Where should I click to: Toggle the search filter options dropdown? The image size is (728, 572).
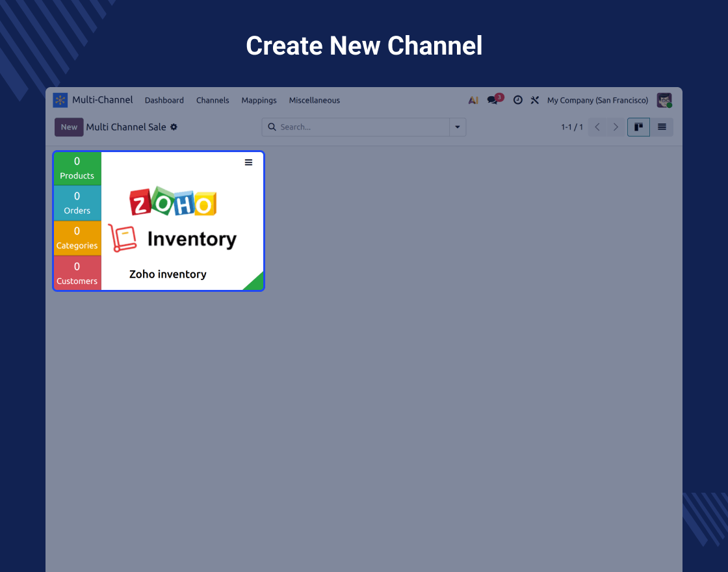[458, 127]
